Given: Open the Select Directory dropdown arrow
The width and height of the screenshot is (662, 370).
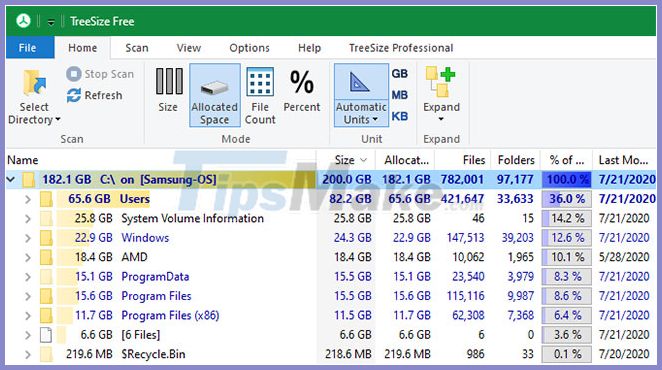Looking at the screenshot, I should 58,120.
